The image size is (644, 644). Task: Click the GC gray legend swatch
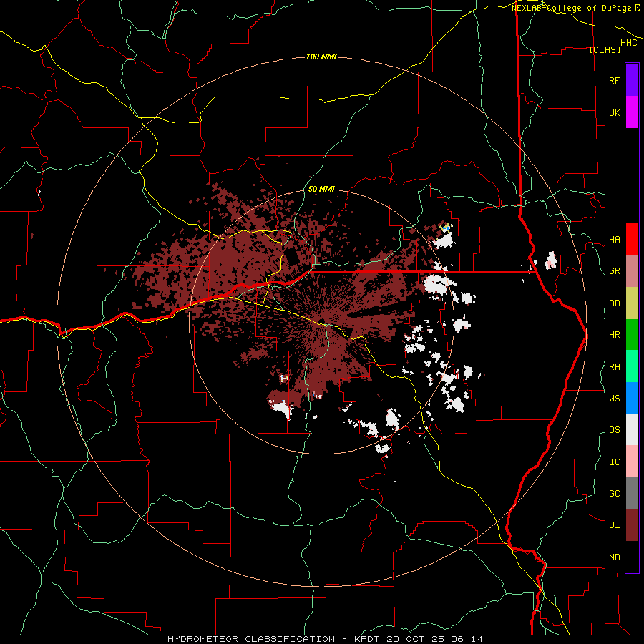tap(632, 493)
